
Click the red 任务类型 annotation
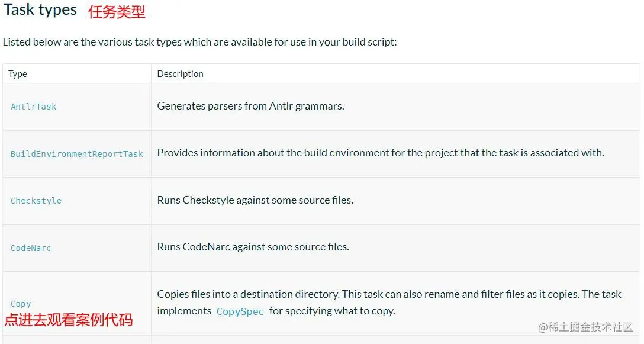117,12
